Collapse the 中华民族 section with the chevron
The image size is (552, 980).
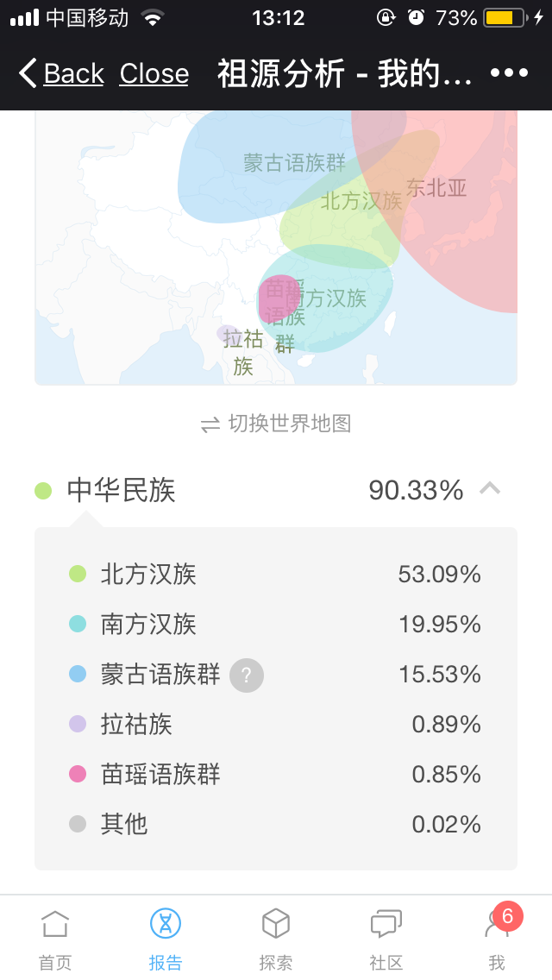click(x=490, y=489)
